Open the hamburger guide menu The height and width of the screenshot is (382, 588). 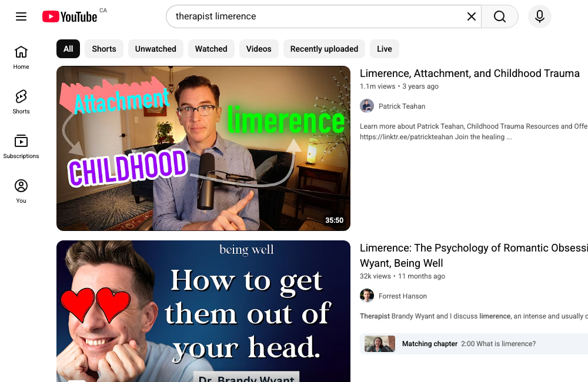coord(21,16)
